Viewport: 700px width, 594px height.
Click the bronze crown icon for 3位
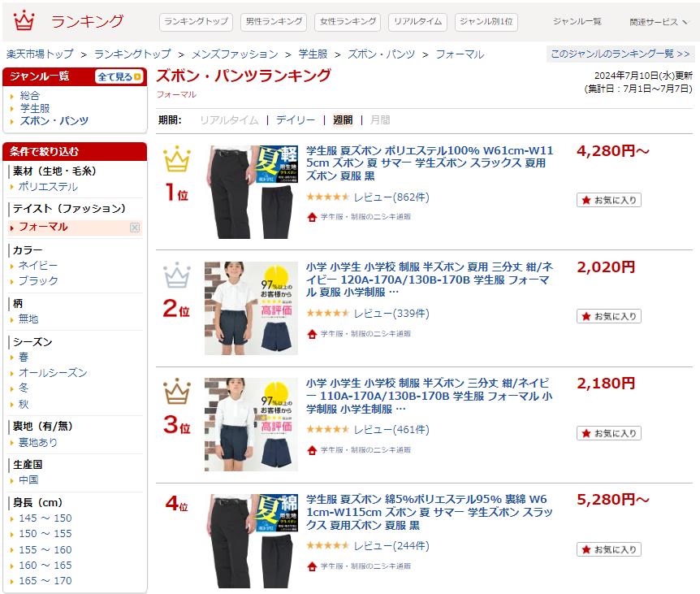(177, 391)
